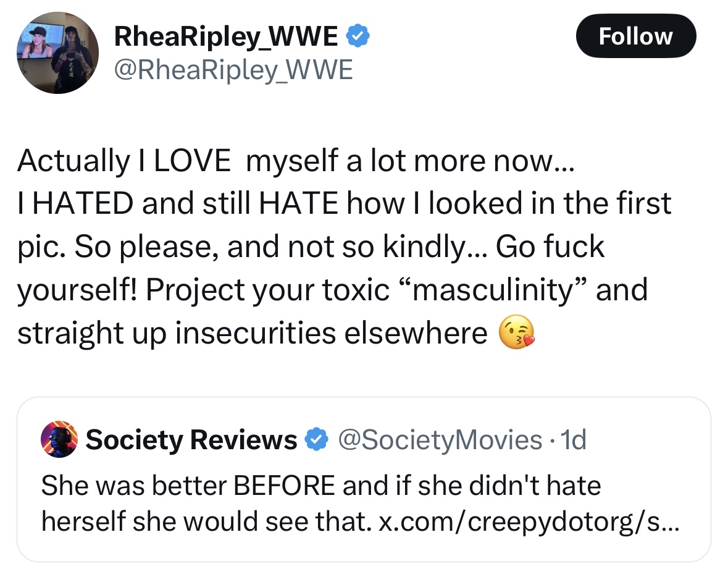Click verified badge beside RheaRipley_WWE name
Viewport: 728px width, 587px height.
pyautogui.click(x=357, y=38)
